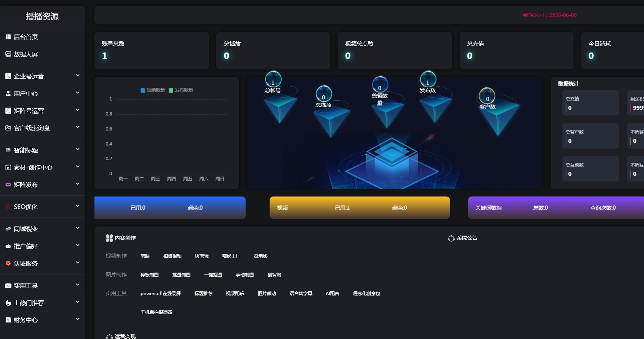Click the 同城裂变 sidebar icon

[x=8, y=229]
